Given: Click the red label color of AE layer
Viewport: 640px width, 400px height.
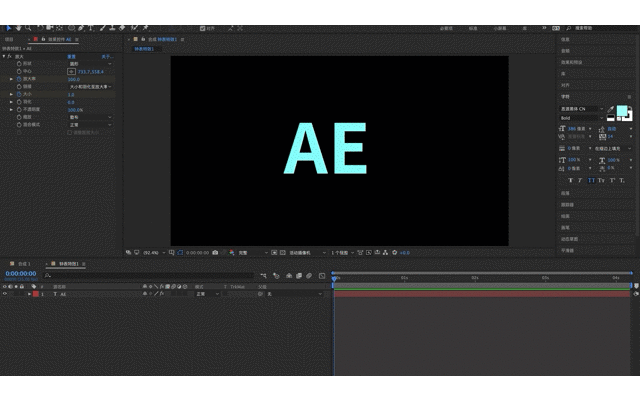Looking at the screenshot, I should point(36,294).
